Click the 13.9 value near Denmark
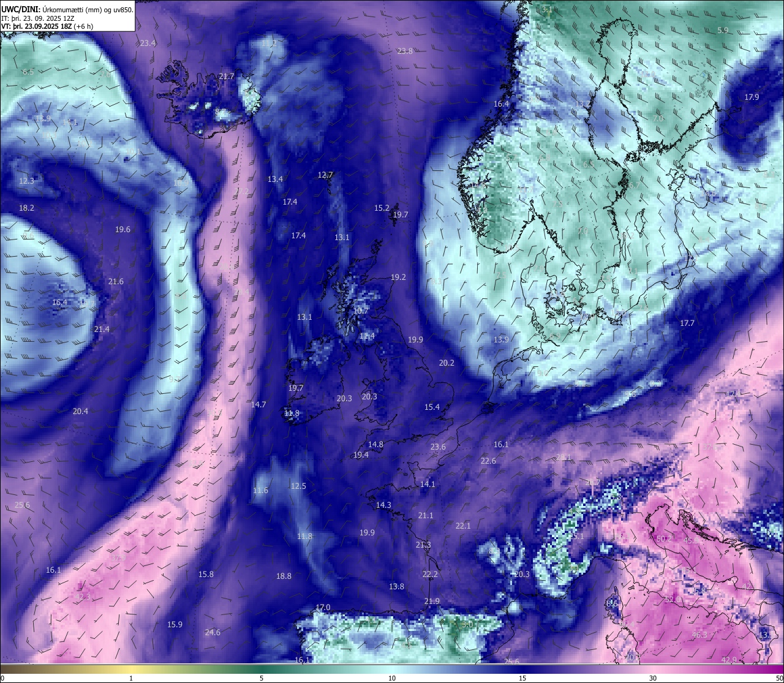Screen dimensions: 784x683 [x=501, y=339]
